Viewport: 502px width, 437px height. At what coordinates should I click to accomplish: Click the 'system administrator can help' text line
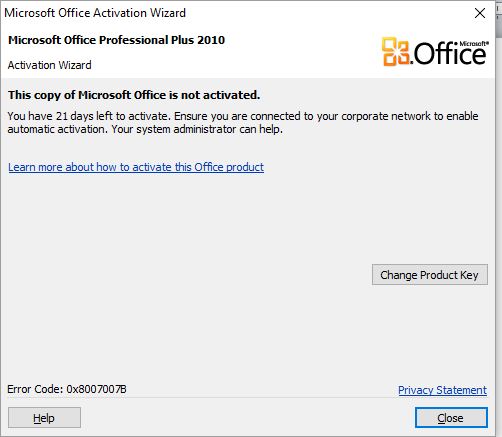197,129
